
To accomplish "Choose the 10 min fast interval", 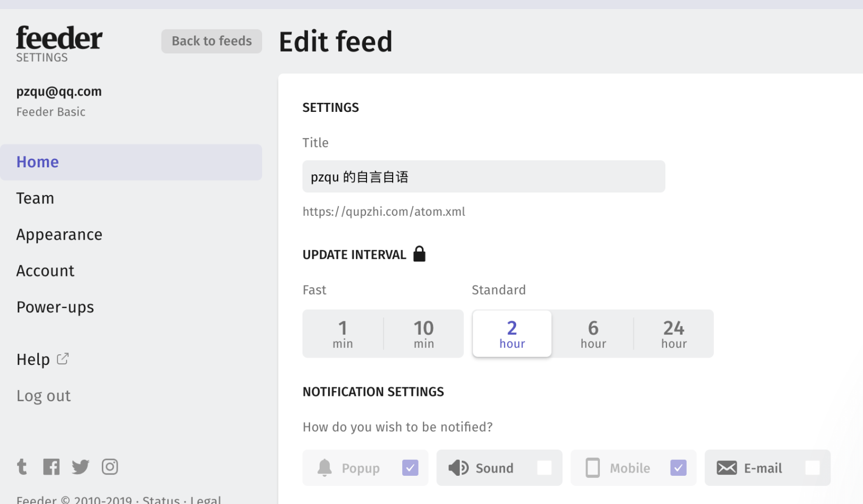I will [424, 334].
